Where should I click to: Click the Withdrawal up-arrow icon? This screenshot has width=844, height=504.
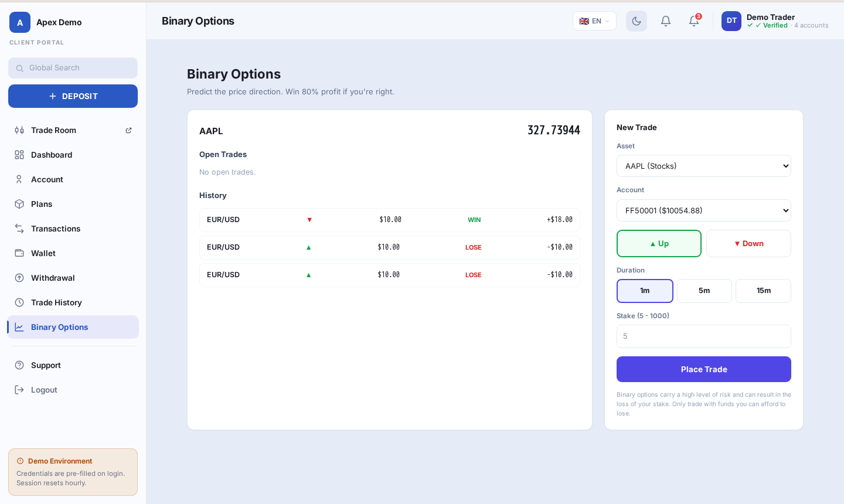pos(19,278)
